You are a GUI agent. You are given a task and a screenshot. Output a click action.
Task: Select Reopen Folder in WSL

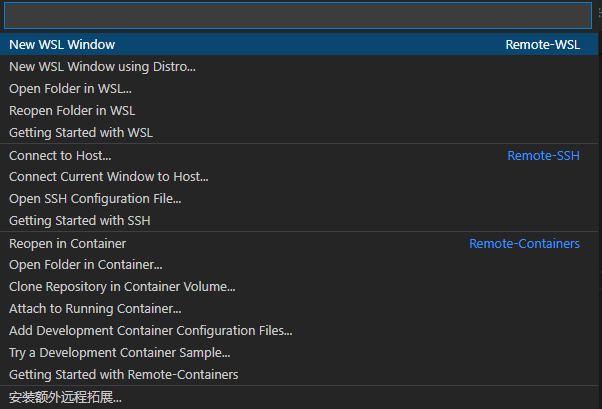(x=72, y=111)
